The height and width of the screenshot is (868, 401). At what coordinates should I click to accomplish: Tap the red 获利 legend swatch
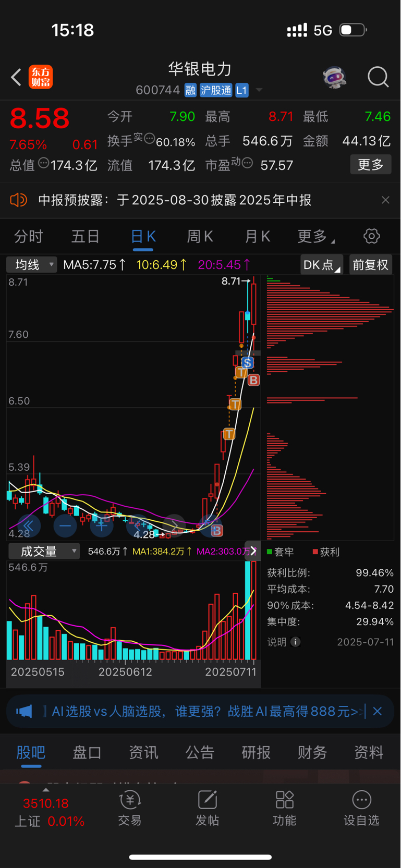315,552
